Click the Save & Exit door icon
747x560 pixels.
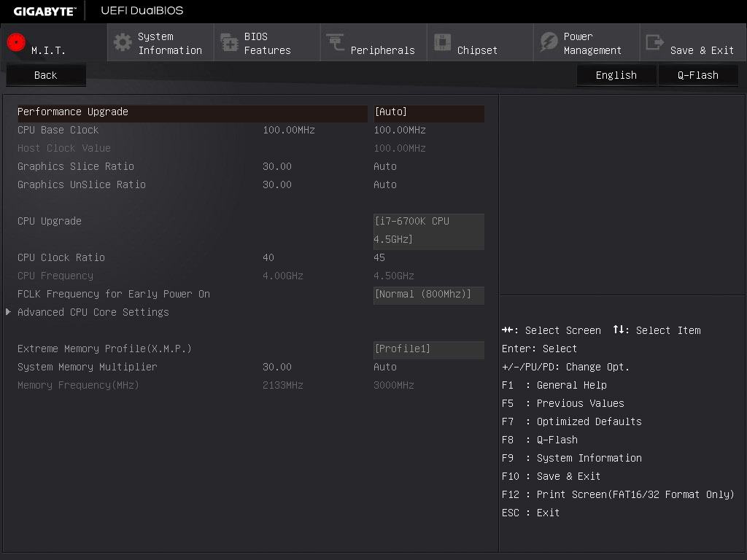click(x=655, y=42)
